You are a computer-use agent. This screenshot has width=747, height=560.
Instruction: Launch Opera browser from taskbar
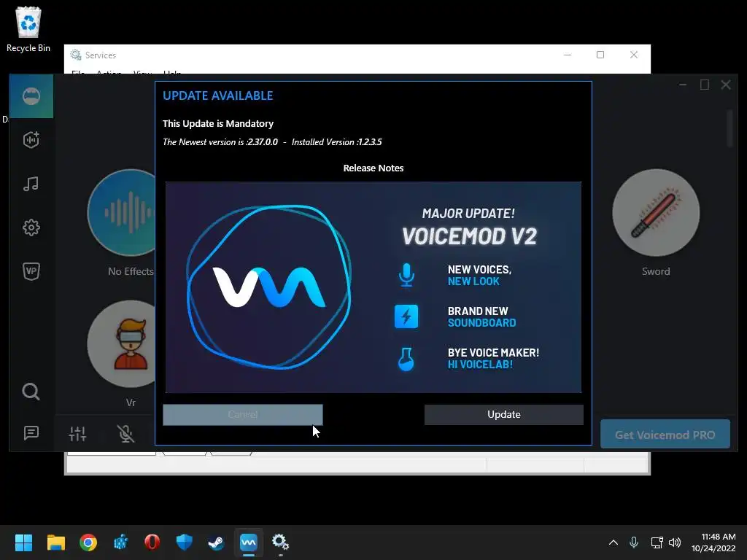pos(152,542)
